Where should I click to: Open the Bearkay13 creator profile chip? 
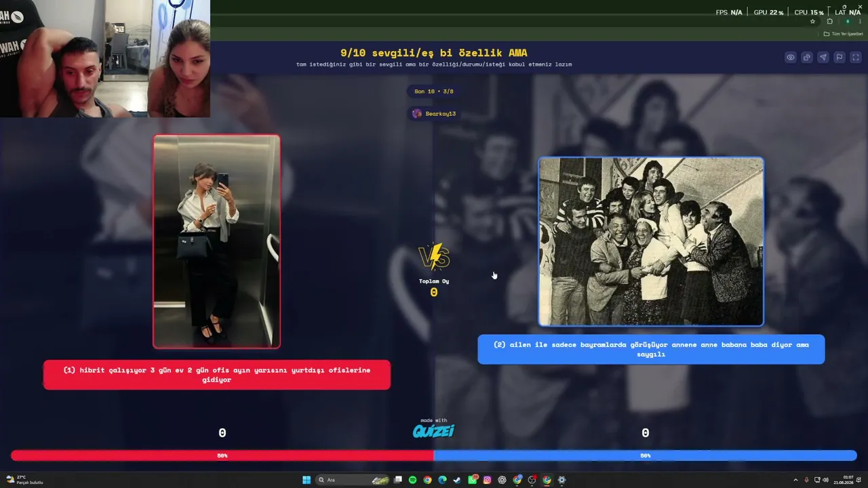point(434,114)
